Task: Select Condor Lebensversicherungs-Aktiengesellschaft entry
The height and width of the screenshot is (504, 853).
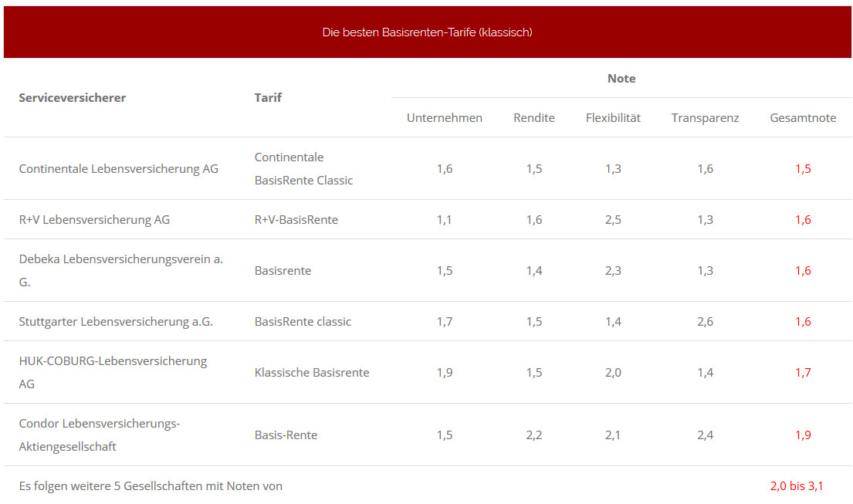Action: click(100, 435)
